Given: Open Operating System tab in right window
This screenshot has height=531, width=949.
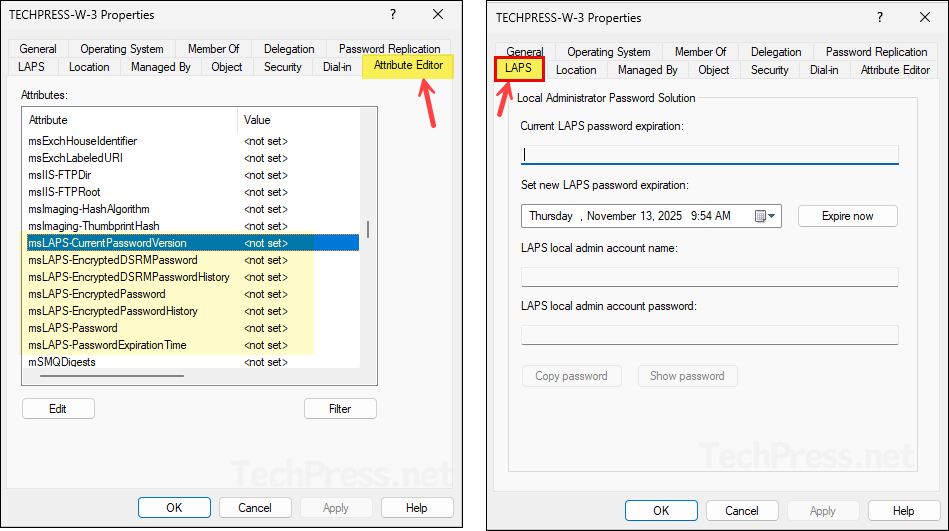Looking at the screenshot, I should (x=609, y=51).
